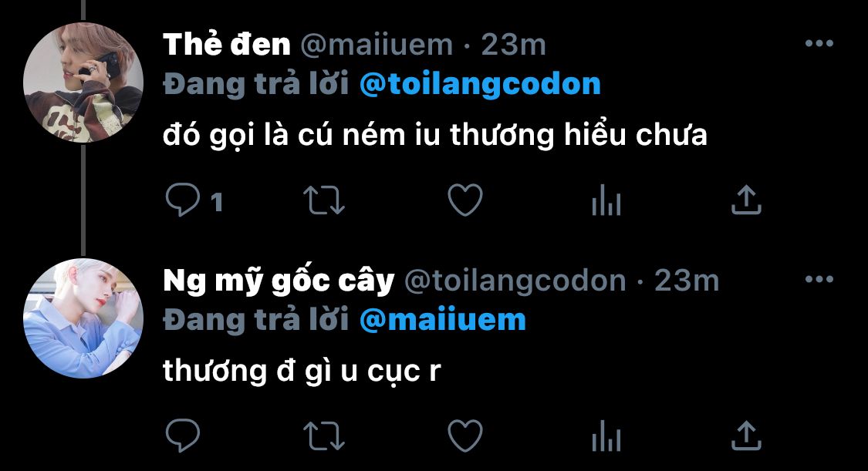Screen dimensions: 868x471
Task: Click the display name Ng mỹ gốc cây
Action: pos(279,281)
